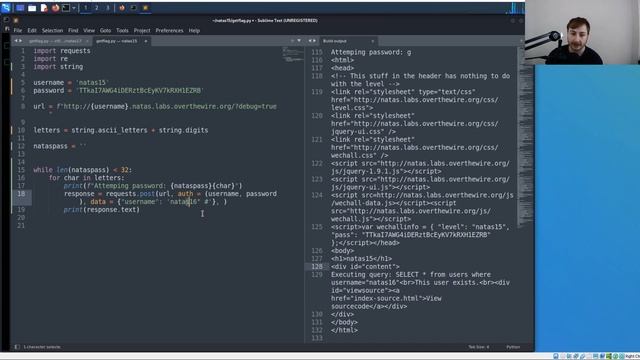Click line number 18 in the gutter
The width and height of the screenshot is (640, 360).
click(x=21, y=194)
